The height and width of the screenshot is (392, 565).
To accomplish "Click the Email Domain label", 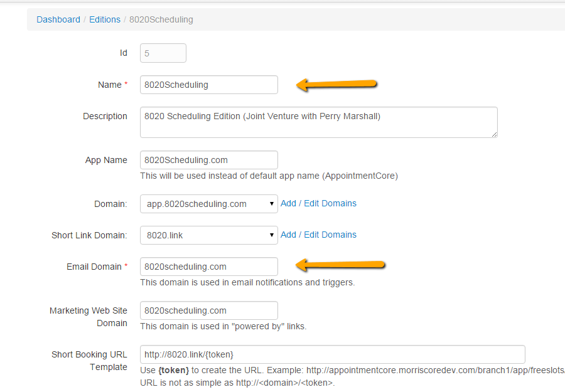I will point(97,267).
